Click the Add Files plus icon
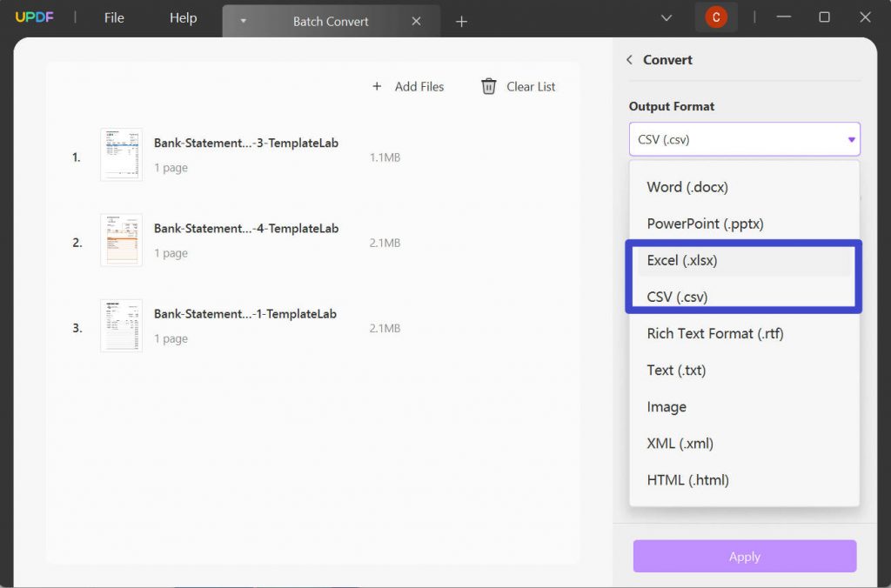Screen dimensions: 891x588 coord(377,86)
